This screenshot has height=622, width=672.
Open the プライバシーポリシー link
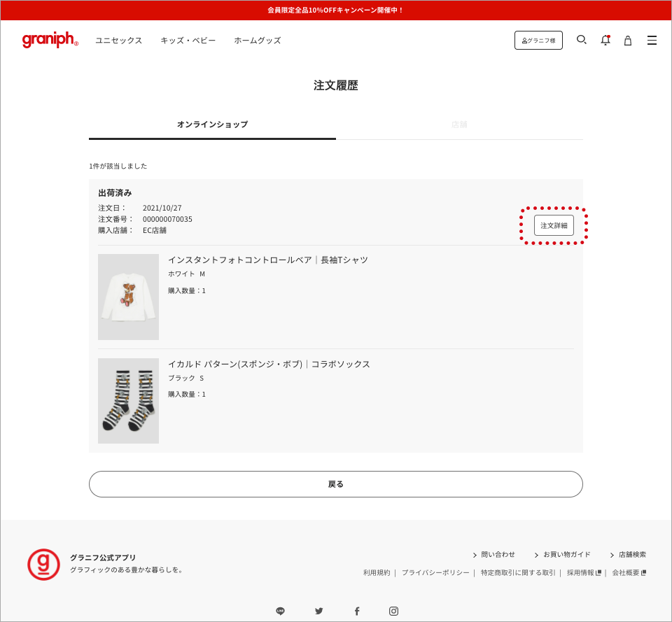coord(435,573)
